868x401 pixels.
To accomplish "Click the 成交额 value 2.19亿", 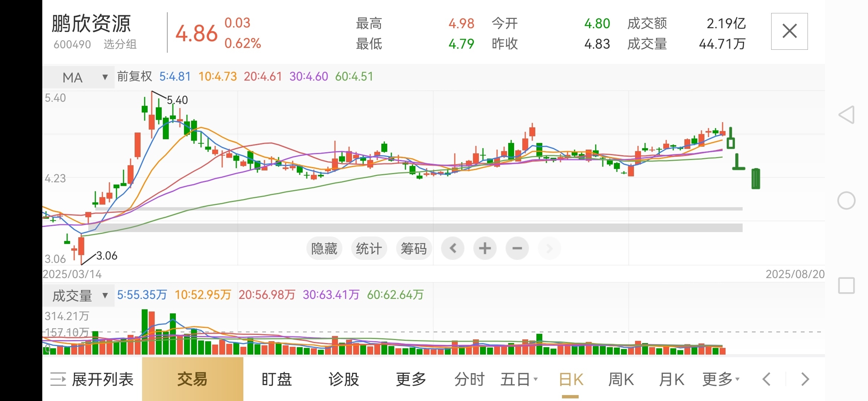I will click(x=726, y=23).
